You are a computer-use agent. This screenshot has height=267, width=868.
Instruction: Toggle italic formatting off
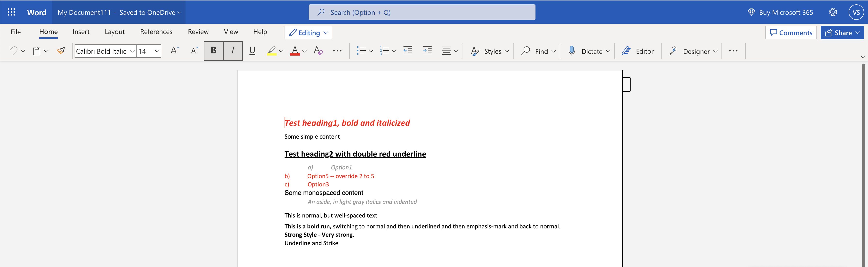coord(233,51)
